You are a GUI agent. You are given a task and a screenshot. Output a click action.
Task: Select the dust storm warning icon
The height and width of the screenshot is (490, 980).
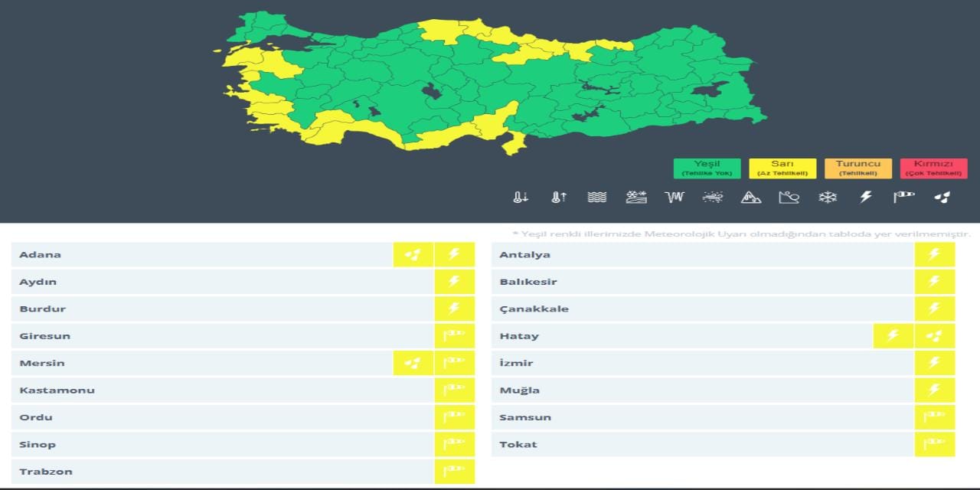point(712,197)
